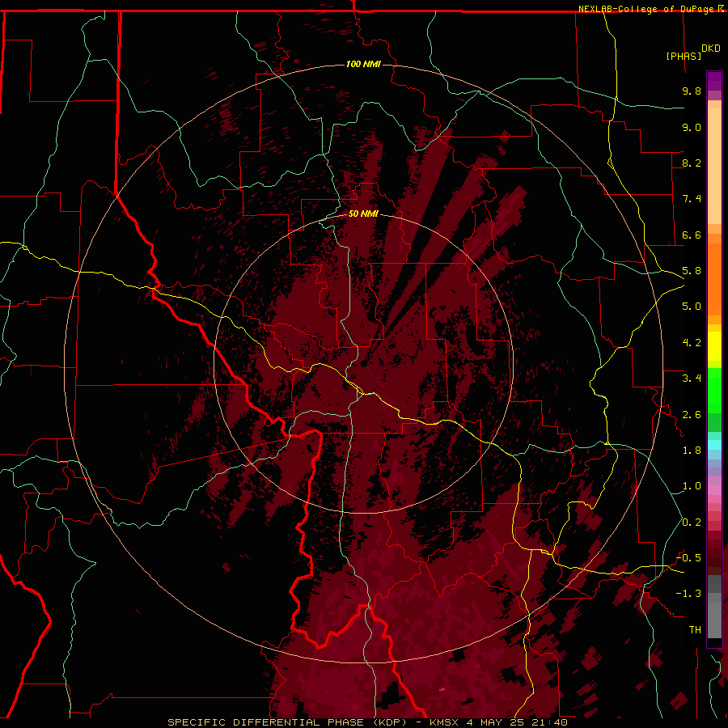Click the 0.2 colorbar value label
The image size is (728, 728).
click(692, 523)
